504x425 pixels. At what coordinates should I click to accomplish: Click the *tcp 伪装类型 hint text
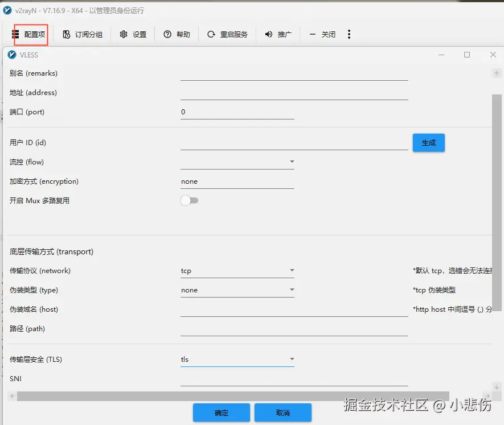435,290
